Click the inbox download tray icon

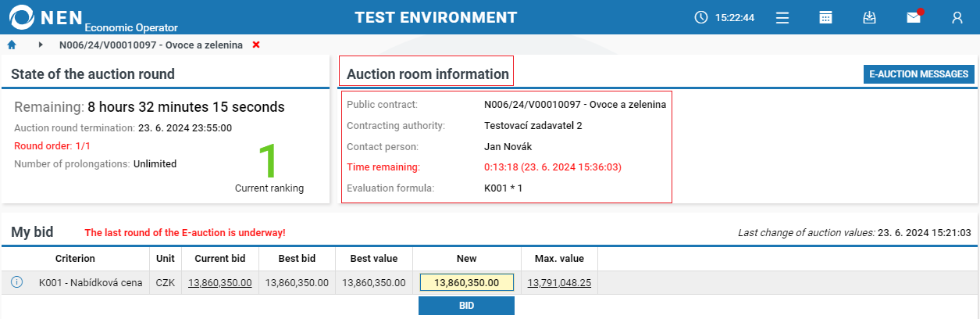click(869, 17)
